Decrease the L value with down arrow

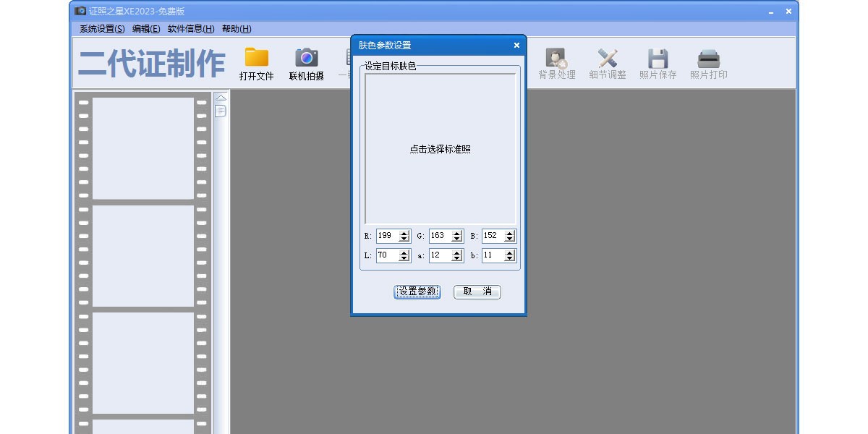[x=404, y=259]
